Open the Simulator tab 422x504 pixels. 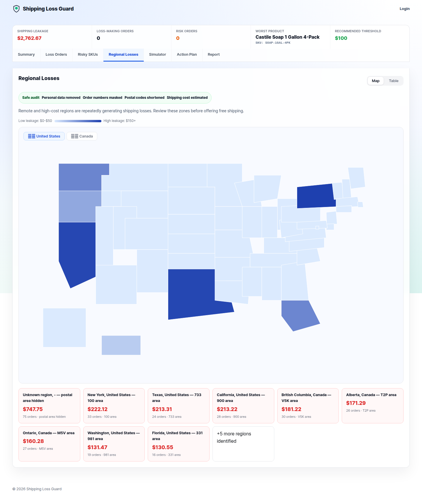point(158,55)
